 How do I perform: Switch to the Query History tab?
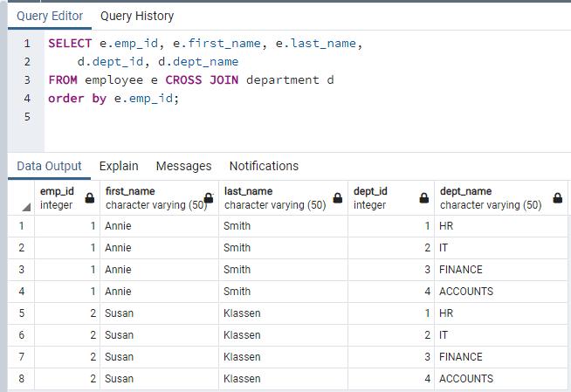[x=136, y=16]
